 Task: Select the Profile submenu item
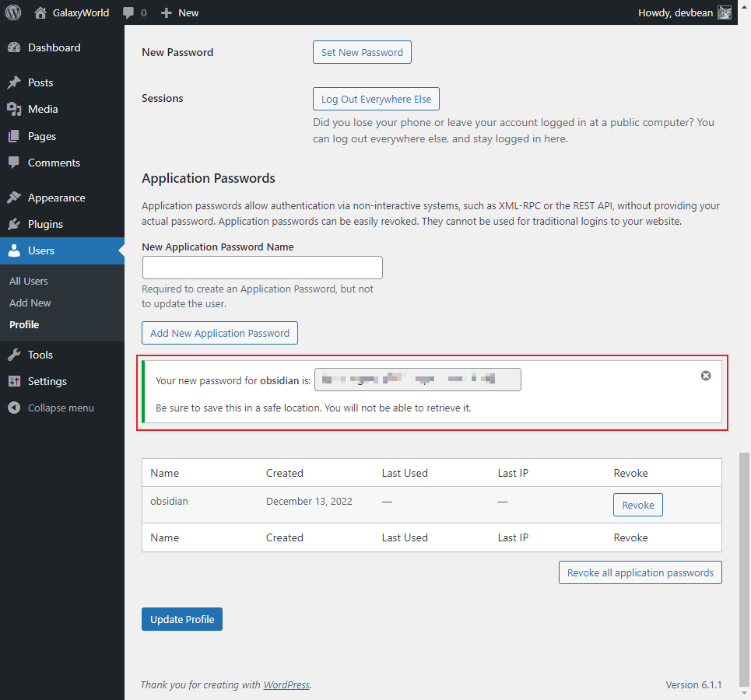click(24, 324)
